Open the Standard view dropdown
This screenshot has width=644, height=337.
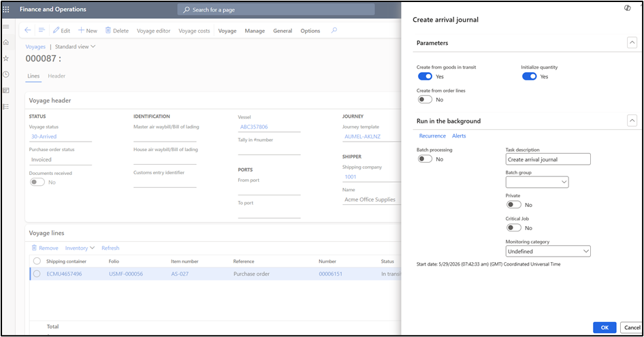75,46
